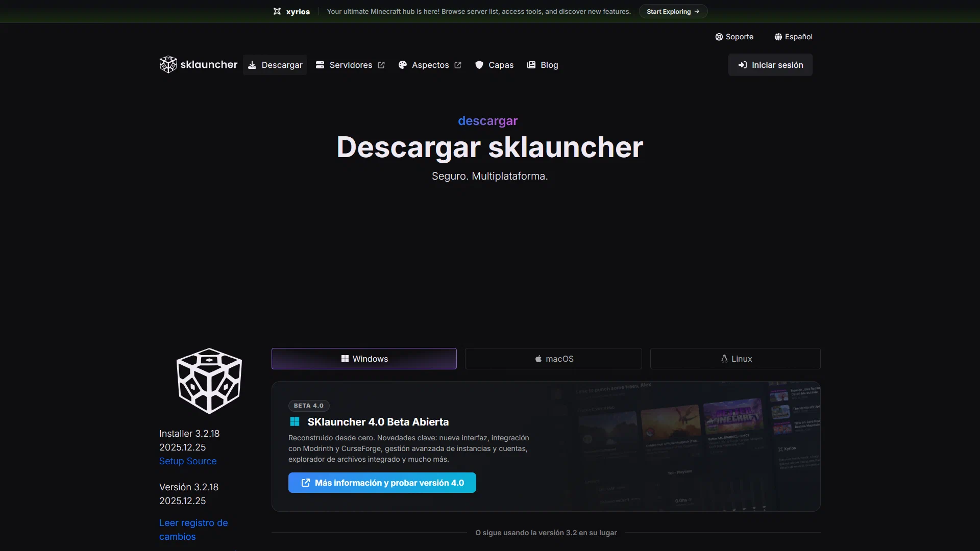Click the 'Your ultimate Minecraft hub' banner text

[479, 11]
